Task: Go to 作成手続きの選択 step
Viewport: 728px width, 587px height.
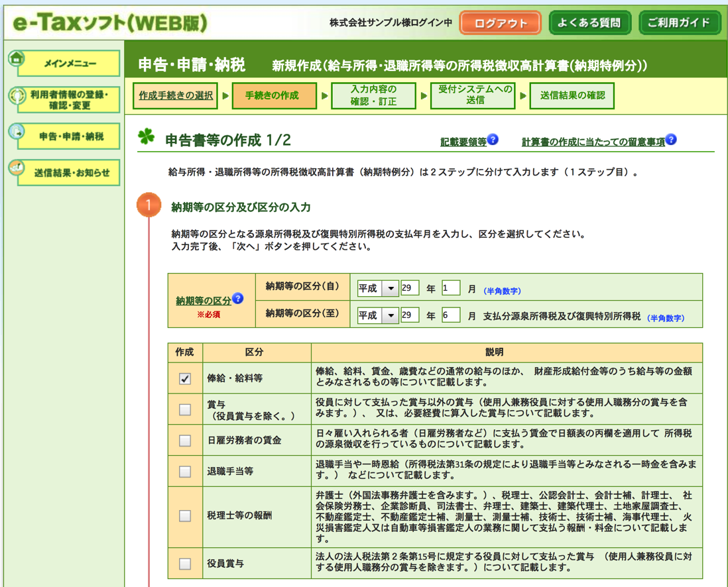Action: pos(176,95)
